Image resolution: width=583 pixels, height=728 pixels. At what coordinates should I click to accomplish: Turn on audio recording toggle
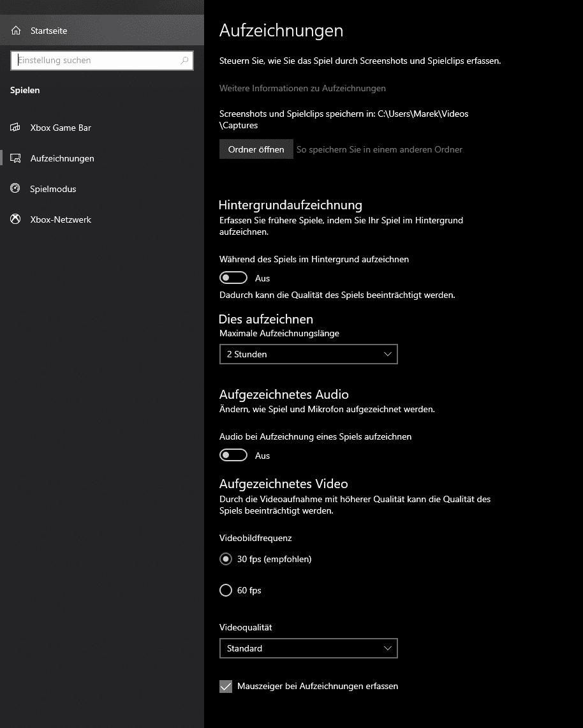tap(233, 456)
